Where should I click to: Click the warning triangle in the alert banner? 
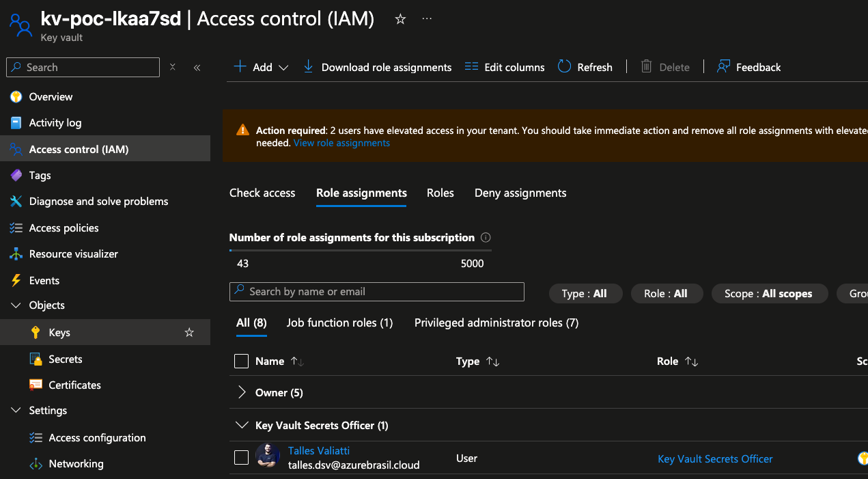coord(242,130)
